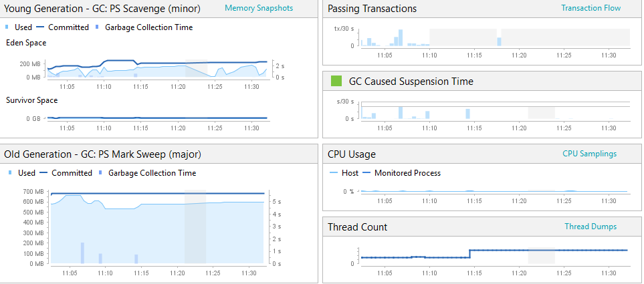Click the green GC Caused Suspension Time square
The width and height of the screenshot is (644, 284).
click(336, 82)
